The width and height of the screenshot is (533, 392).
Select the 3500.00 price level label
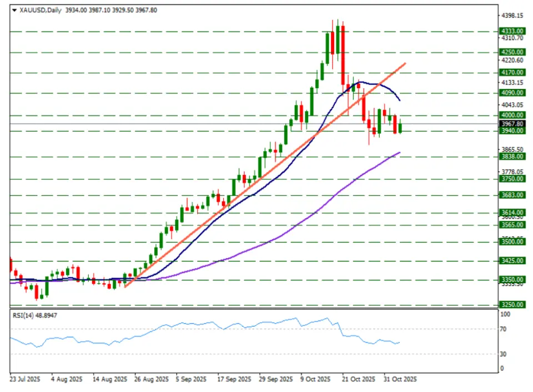coord(513,242)
